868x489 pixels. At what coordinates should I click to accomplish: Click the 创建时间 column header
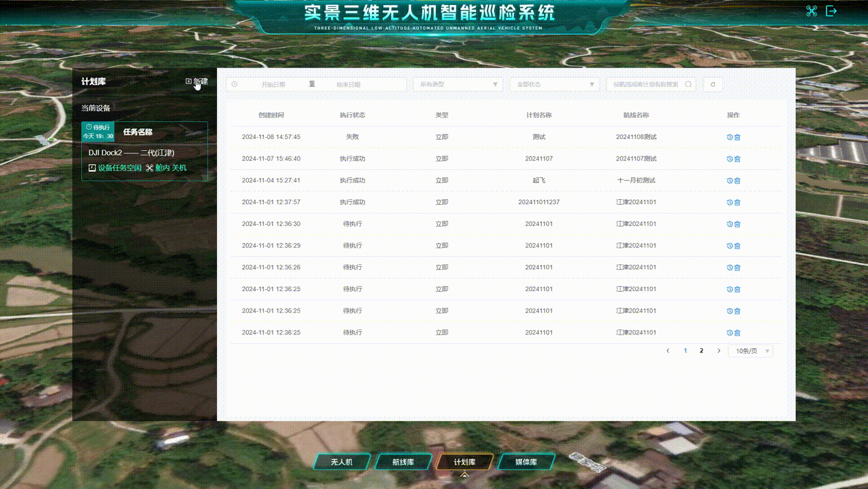coord(271,115)
